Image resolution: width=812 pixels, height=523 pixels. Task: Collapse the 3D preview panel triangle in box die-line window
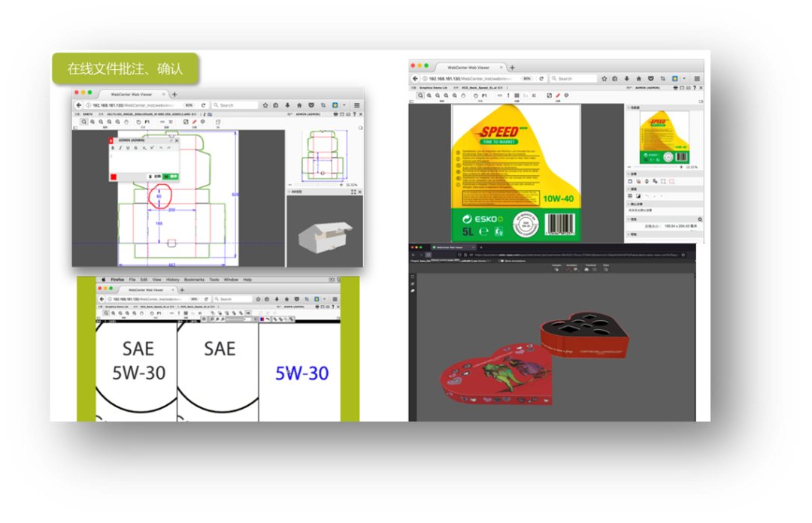coord(289,192)
